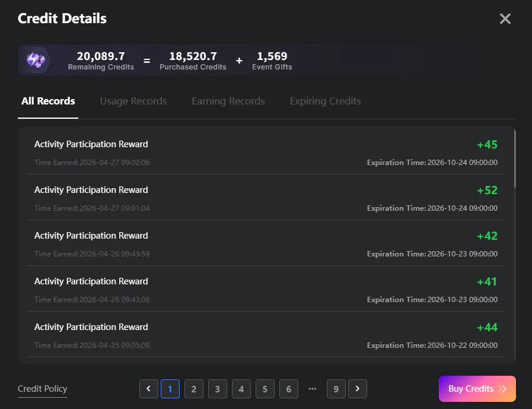532x409 pixels.
Task: Open the Credit Policy link
Action: 42,389
